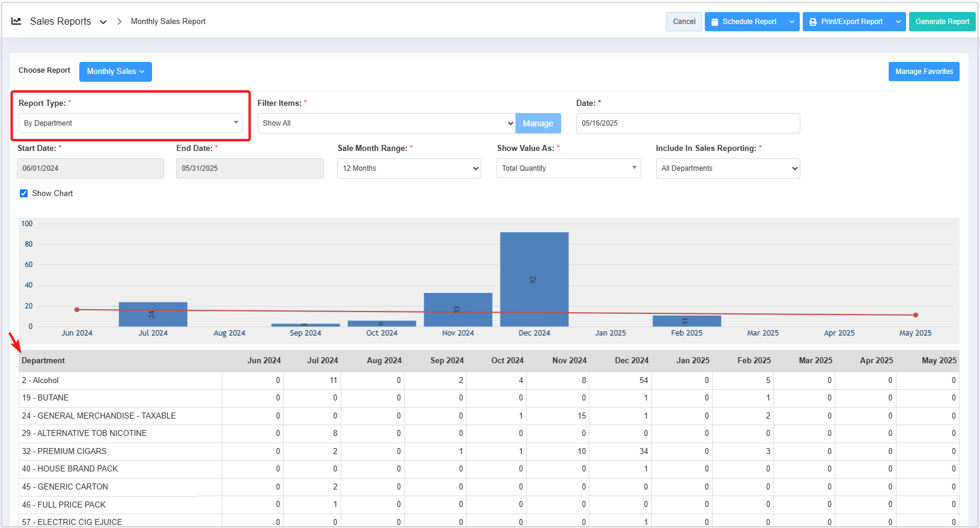Click the Date input field
This screenshot has width=980, height=528.
tap(687, 123)
